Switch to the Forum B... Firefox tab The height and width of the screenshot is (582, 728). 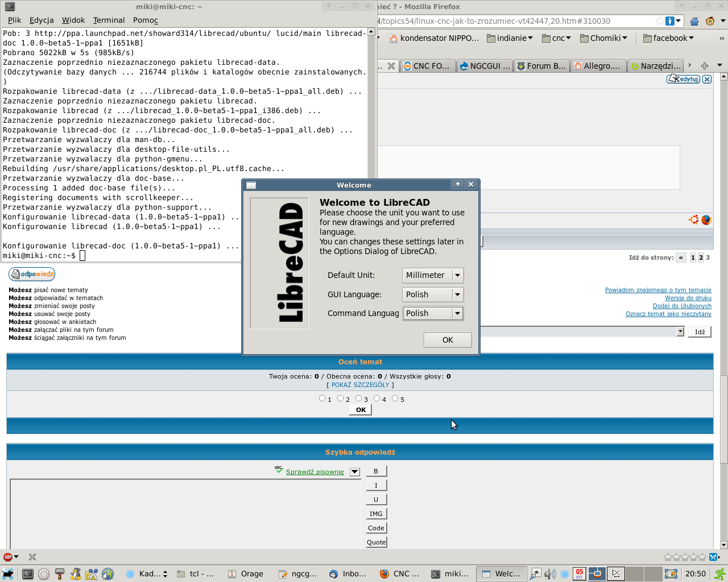point(541,66)
